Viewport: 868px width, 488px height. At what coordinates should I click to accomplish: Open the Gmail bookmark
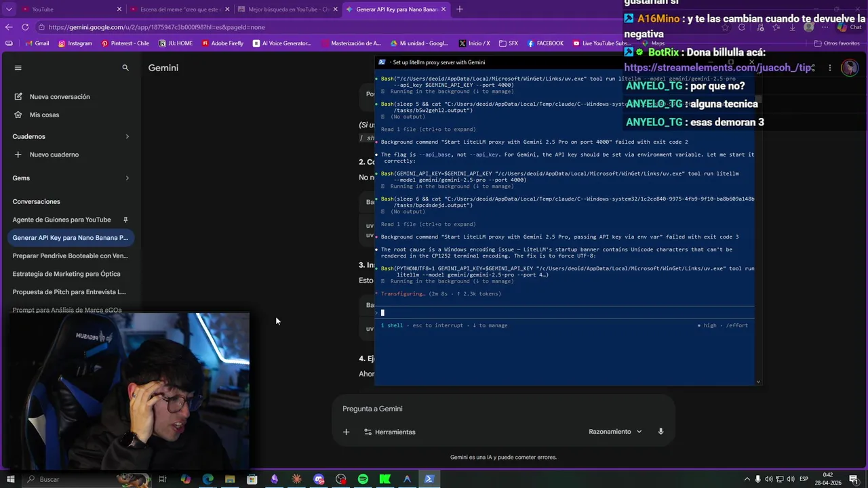[36, 43]
